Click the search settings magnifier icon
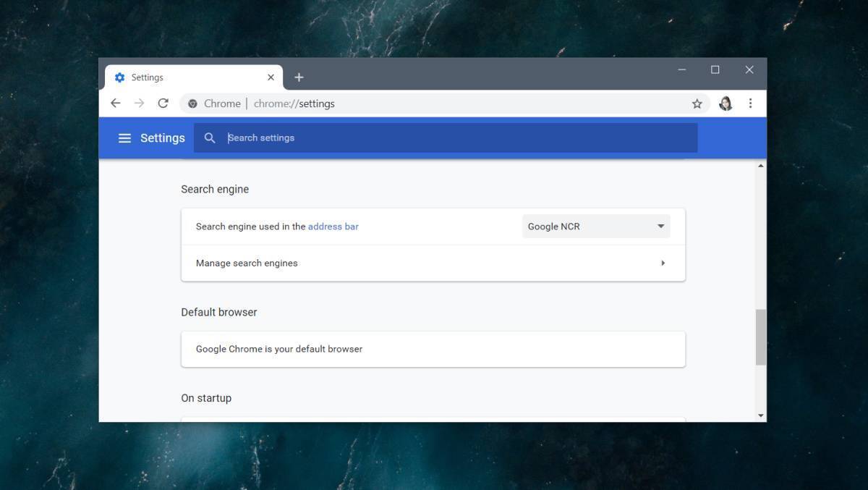Screen dimensions: 868x490 coord(210,138)
